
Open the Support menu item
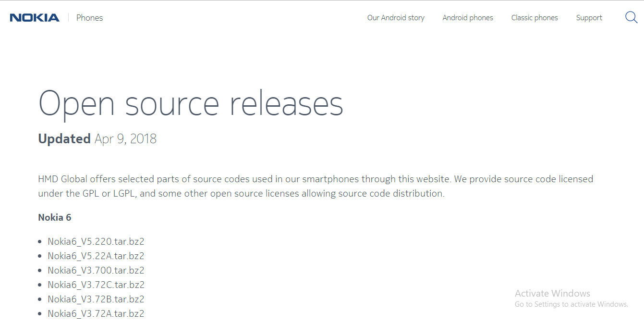click(589, 18)
